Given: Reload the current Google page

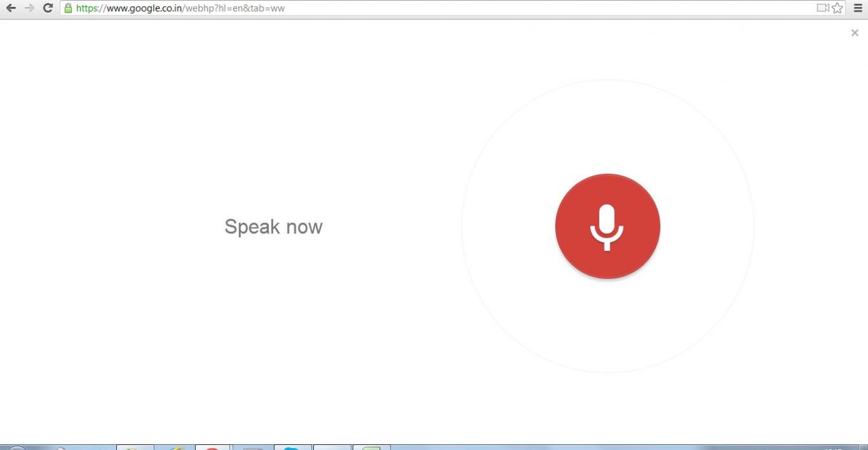Looking at the screenshot, I should [47, 8].
